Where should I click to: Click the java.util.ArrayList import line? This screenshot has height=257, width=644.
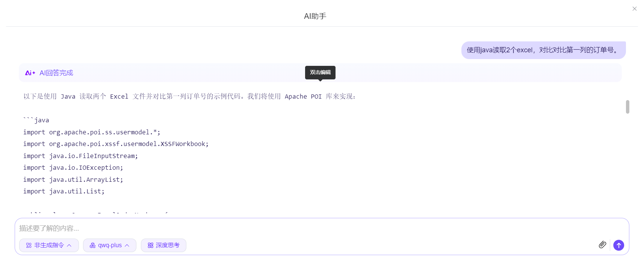click(73, 179)
